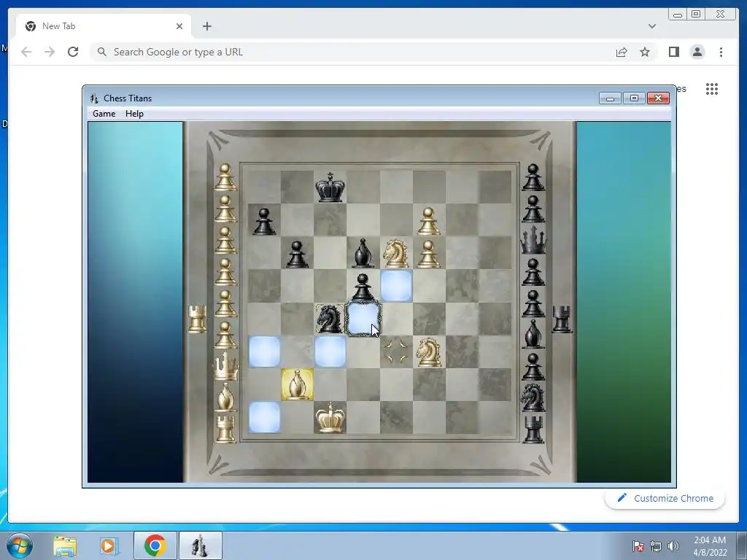Open the Action Center flag icon
The width and height of the screenshot is (747, 560).
point(638,546)
